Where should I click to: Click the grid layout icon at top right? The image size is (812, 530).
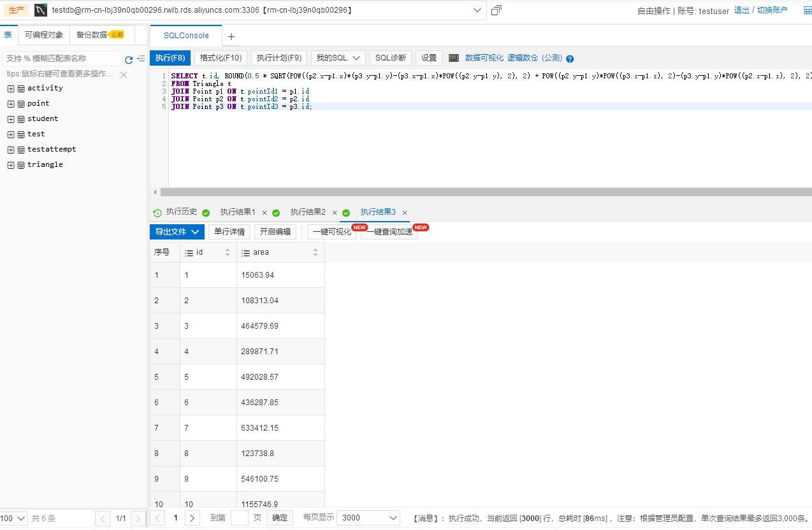tap(808, 10)
